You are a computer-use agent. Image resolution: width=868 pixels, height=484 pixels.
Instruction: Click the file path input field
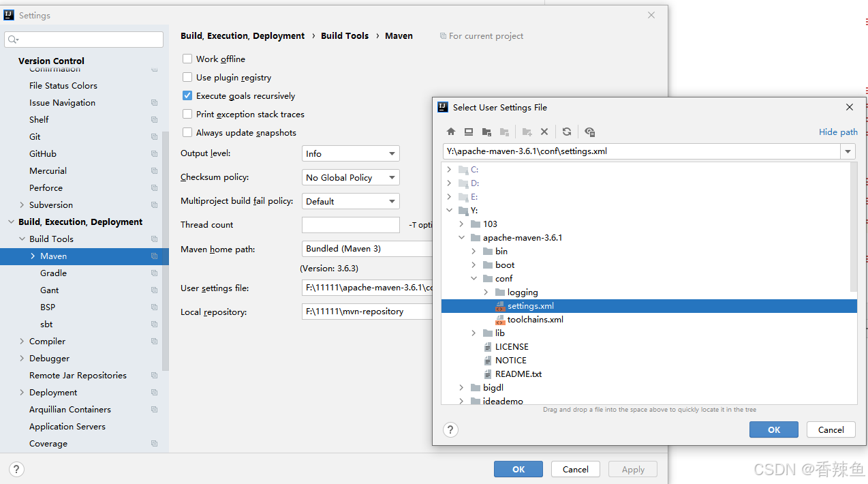642,151
